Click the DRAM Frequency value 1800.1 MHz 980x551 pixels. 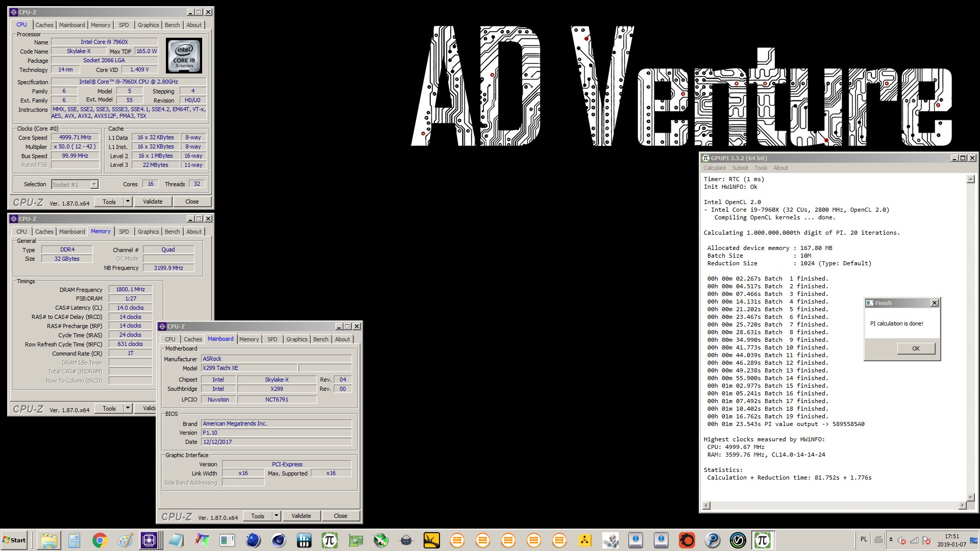point(130,289)
